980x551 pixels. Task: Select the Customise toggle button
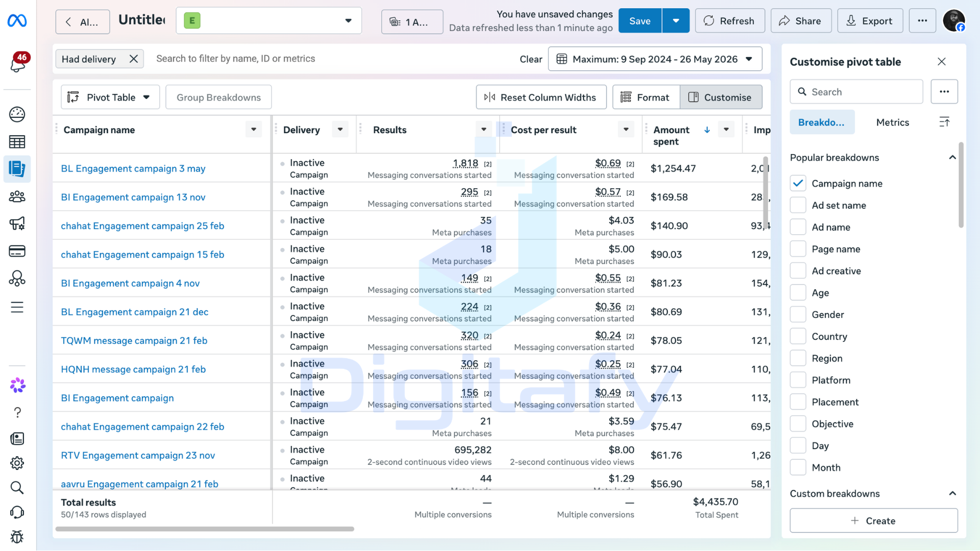click(721, 97)
